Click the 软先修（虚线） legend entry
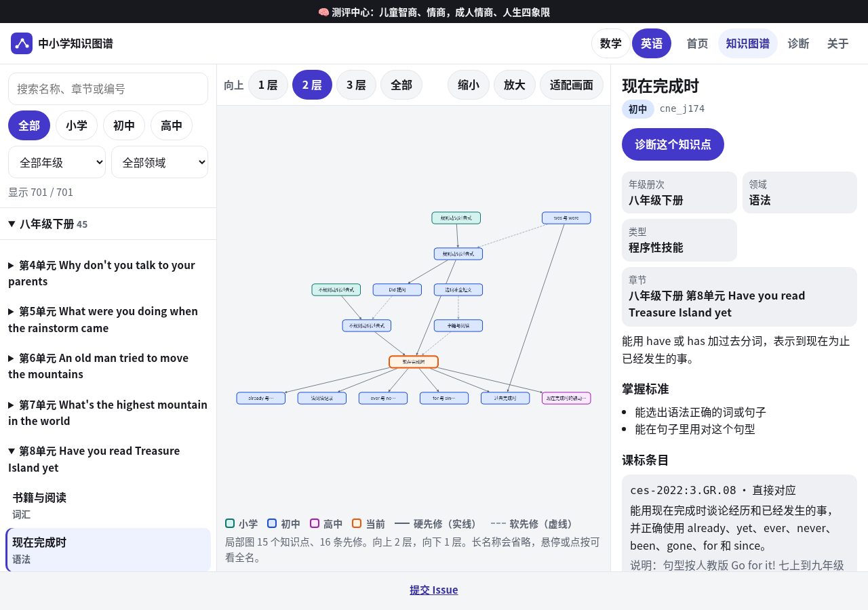The height and width of the screenshot is (610, 868). pyautogui.click(x=534, y=524)
